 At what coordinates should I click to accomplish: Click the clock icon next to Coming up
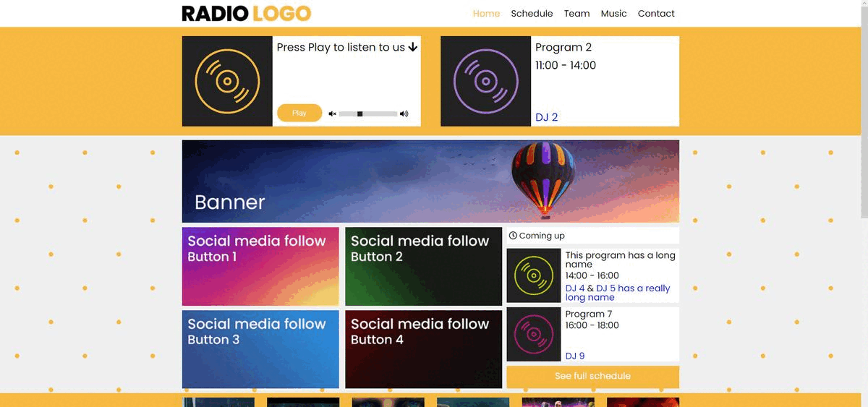513,236
